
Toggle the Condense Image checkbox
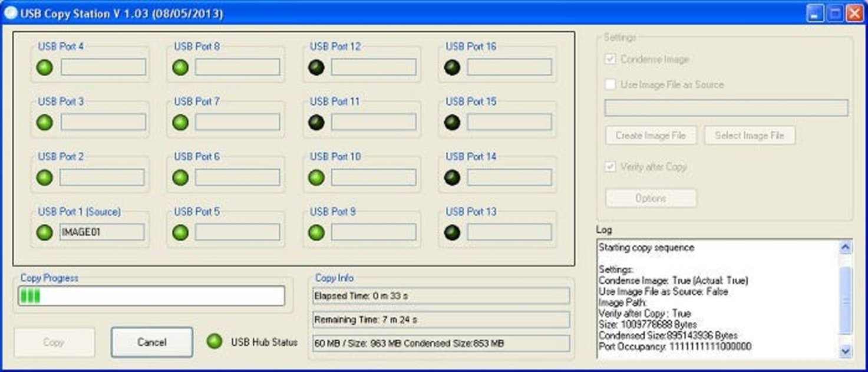610,59
